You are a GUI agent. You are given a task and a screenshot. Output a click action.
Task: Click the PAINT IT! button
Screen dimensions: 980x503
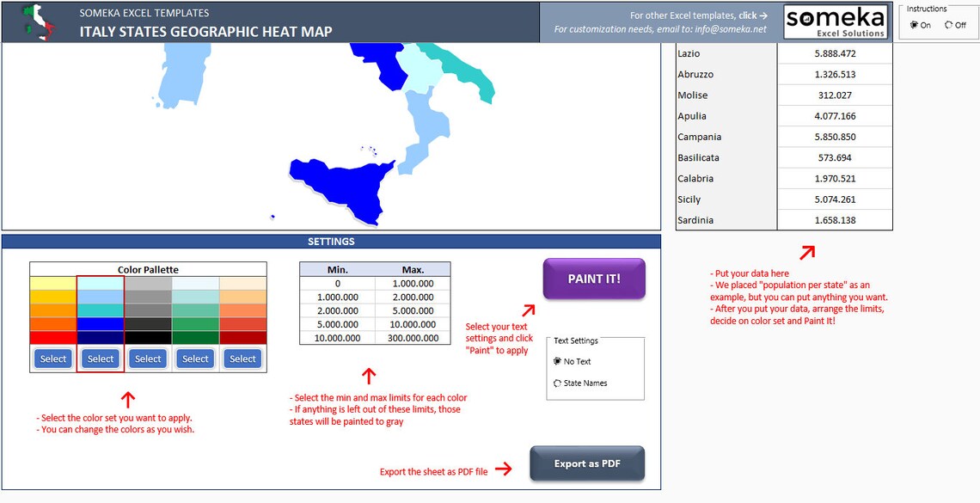point(594,279)
